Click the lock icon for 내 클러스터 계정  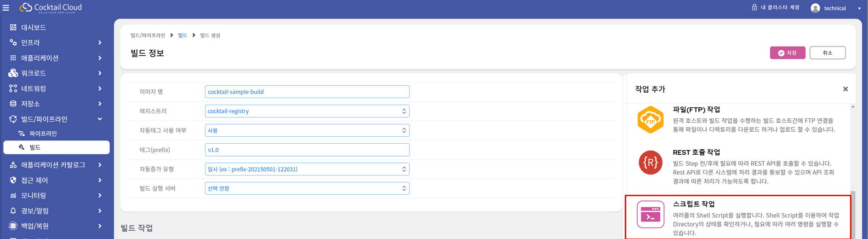point(754,7)
